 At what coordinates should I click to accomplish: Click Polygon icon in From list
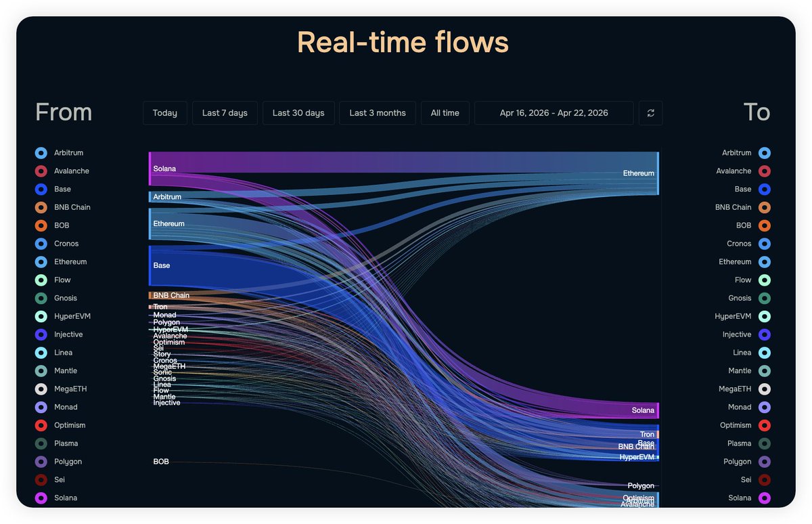[41, 462]
